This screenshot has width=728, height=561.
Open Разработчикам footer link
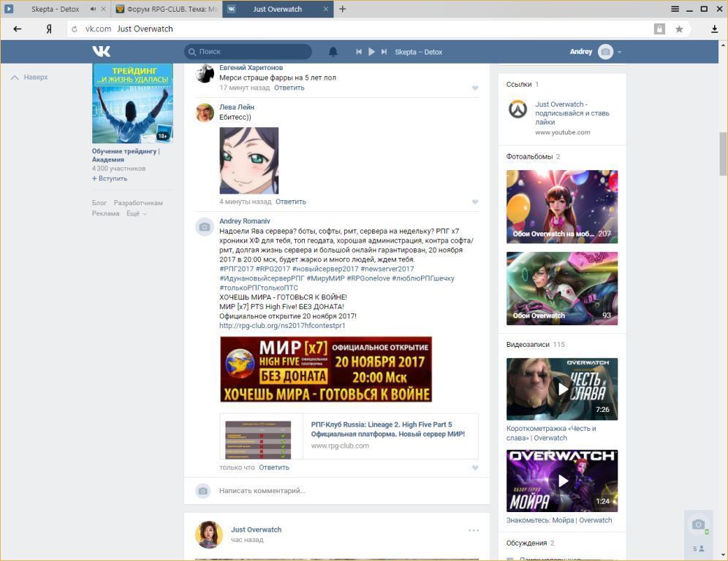[138, 203]
